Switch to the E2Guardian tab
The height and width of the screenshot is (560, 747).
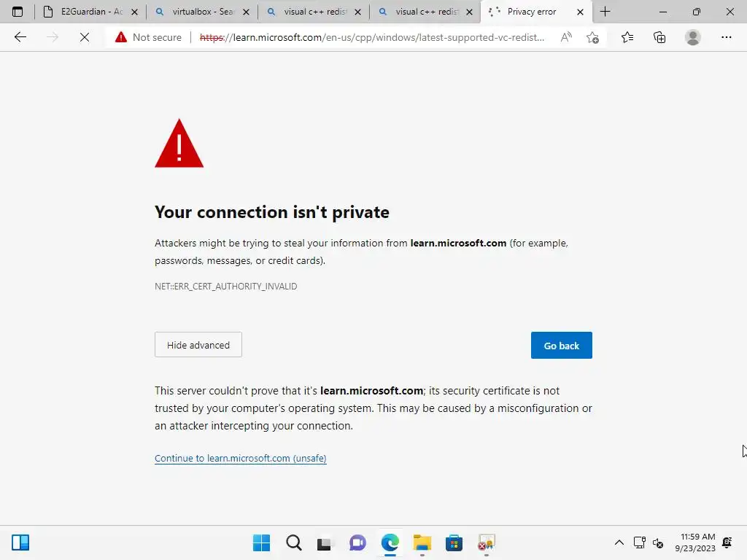[86, 12]
